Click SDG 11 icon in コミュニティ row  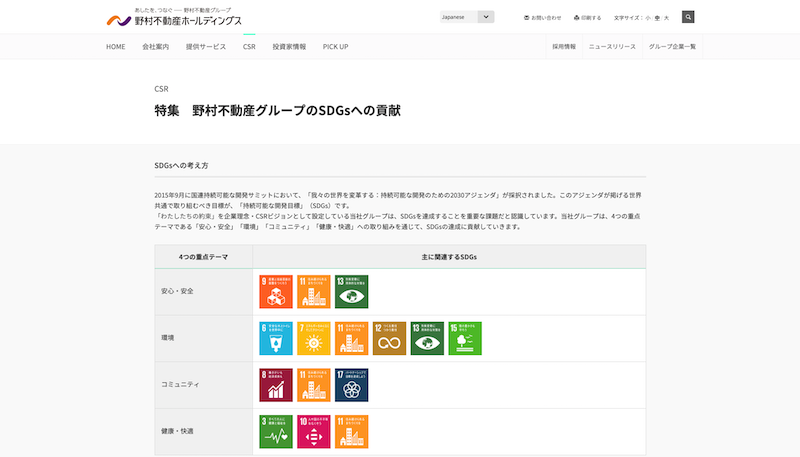click(x=314, y=385)
